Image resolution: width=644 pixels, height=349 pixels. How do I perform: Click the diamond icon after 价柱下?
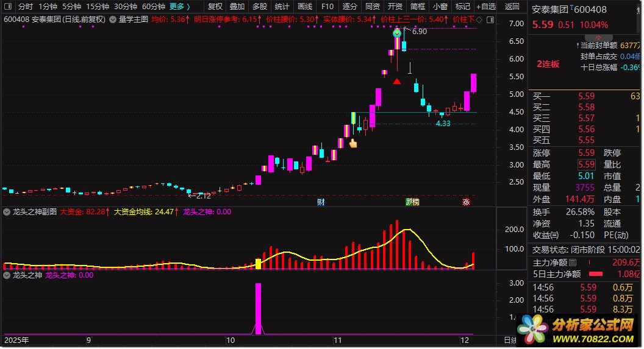coord(479,19)
